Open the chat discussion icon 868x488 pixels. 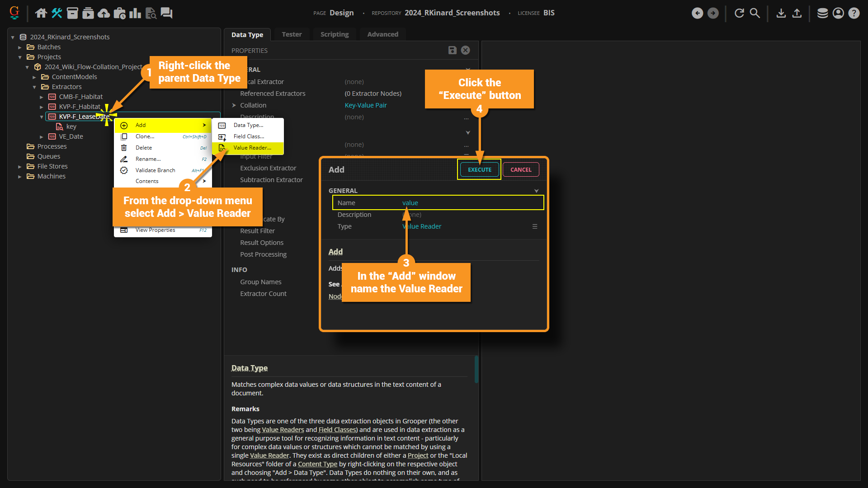[166, 13]
